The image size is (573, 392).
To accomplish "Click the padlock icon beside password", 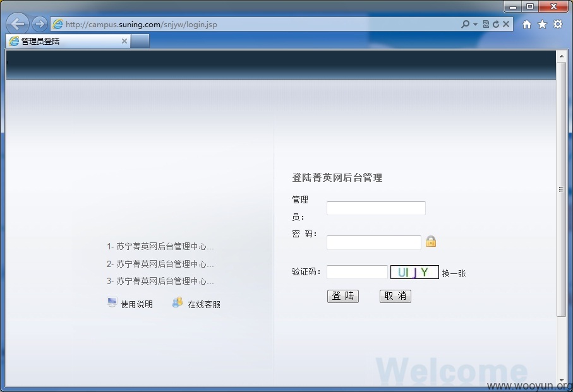I will 431,241.
